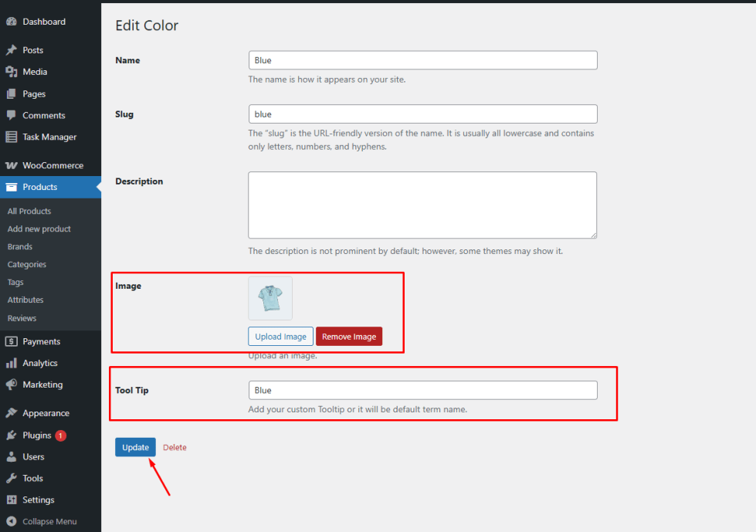Click the Comments speech bubble icon

pyautogui.click(x=12, y=115)
